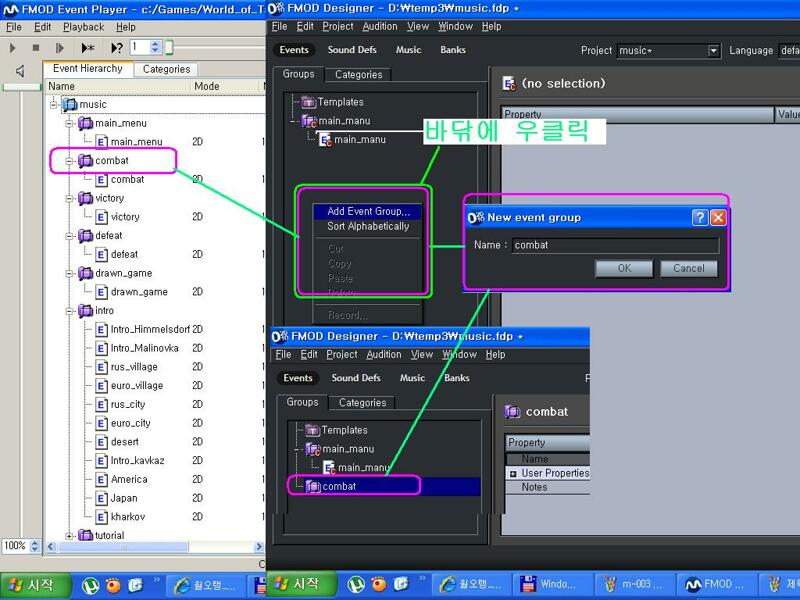Switch to Categories tab in Event Player
Image resolution: width=800 pixels, height=600 pixels.
[166, 69]
